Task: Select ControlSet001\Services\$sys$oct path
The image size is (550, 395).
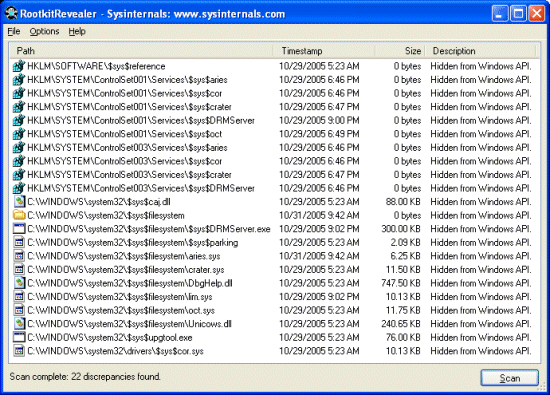Action: pyautogui.click(x=125, y=134)
